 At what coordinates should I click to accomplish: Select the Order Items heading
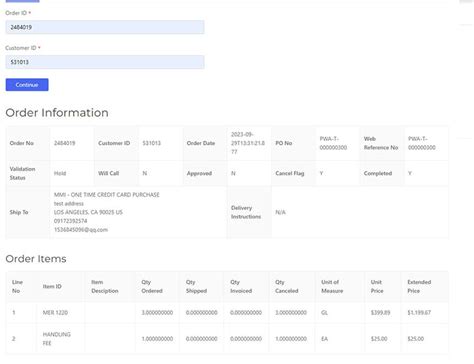pos(36,259)
